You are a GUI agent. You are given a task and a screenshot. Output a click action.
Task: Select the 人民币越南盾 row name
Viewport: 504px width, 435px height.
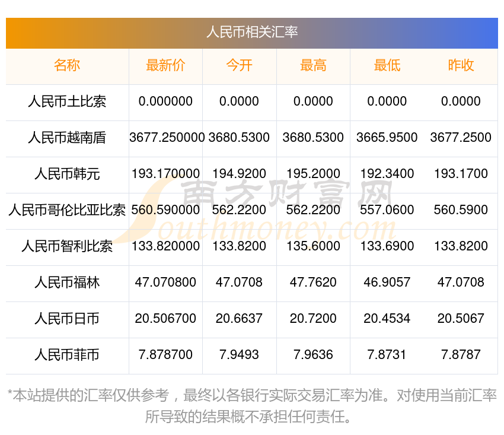click(67, 138)
